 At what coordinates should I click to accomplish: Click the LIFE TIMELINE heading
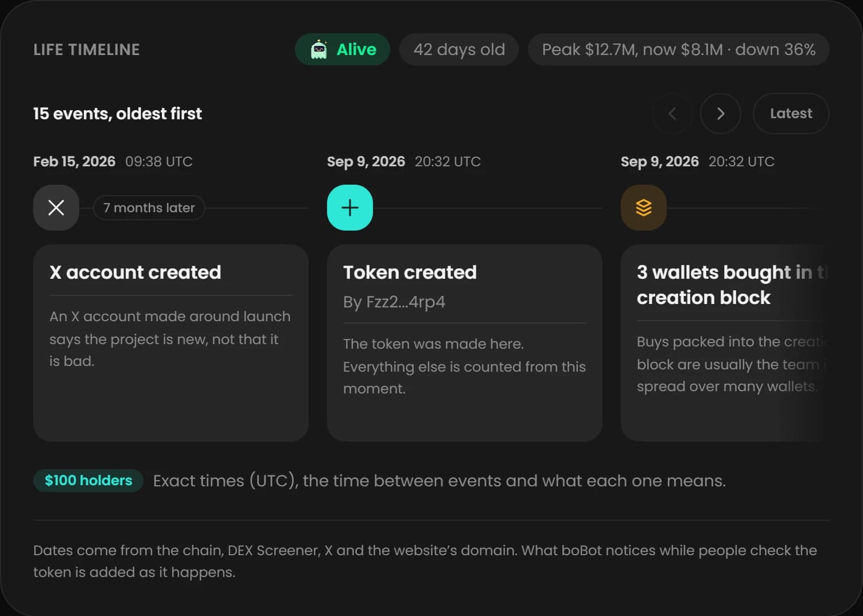(87, 50)
